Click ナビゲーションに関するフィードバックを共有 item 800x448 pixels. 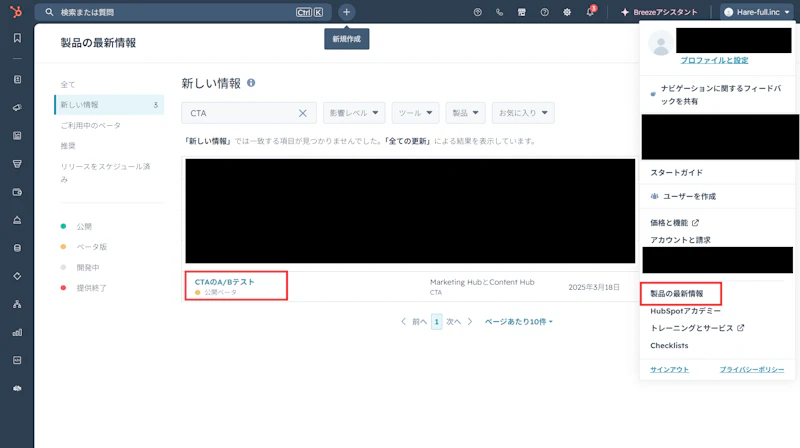coord(716,95)
